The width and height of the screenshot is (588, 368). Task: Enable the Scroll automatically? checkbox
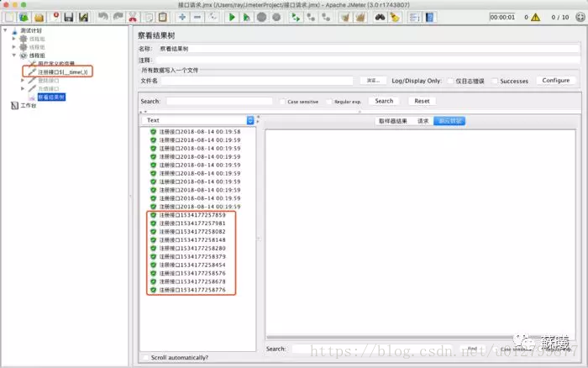145,357
